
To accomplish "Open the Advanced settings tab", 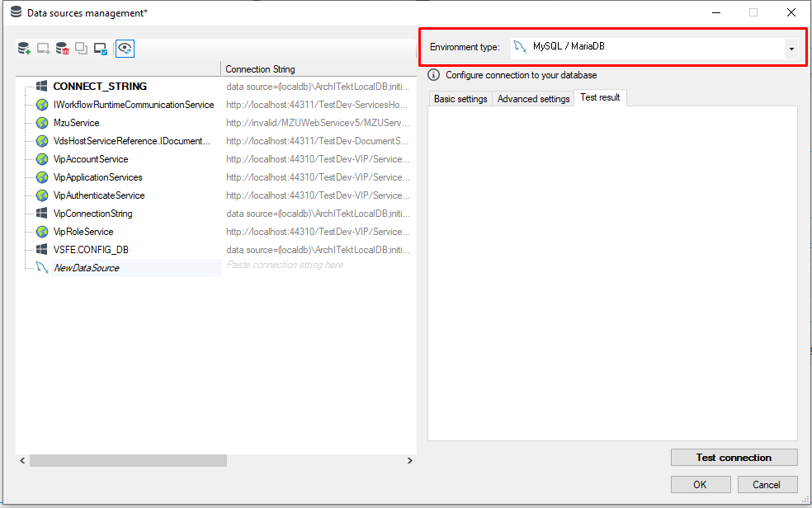I will pyautogui.click(x=533, y=99).
